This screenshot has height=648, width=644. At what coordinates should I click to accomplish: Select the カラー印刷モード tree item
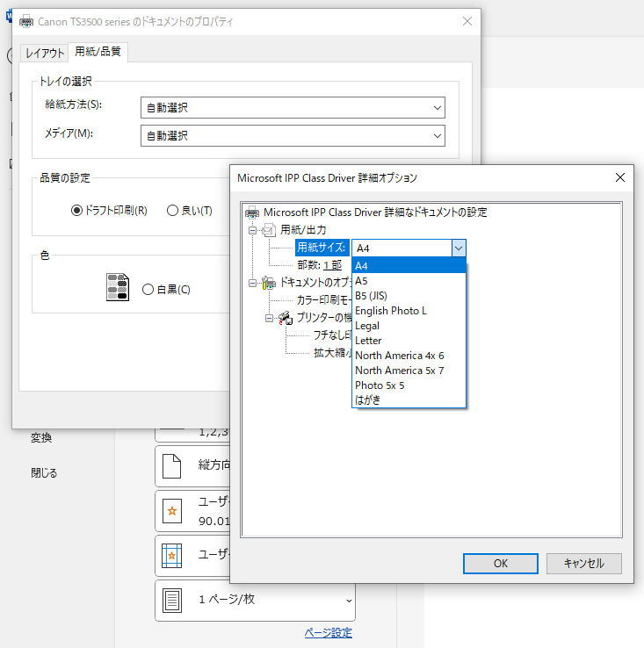(324, 300)
